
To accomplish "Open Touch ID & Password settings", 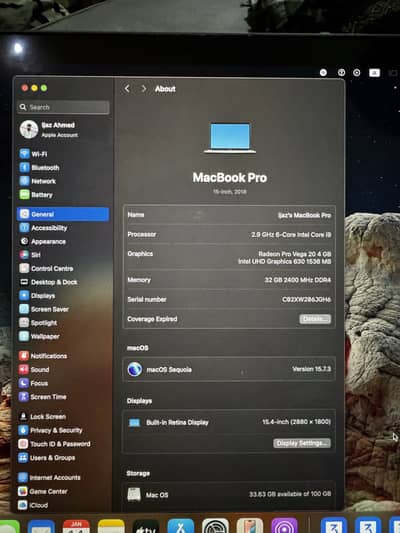I will tap(54, 444).
